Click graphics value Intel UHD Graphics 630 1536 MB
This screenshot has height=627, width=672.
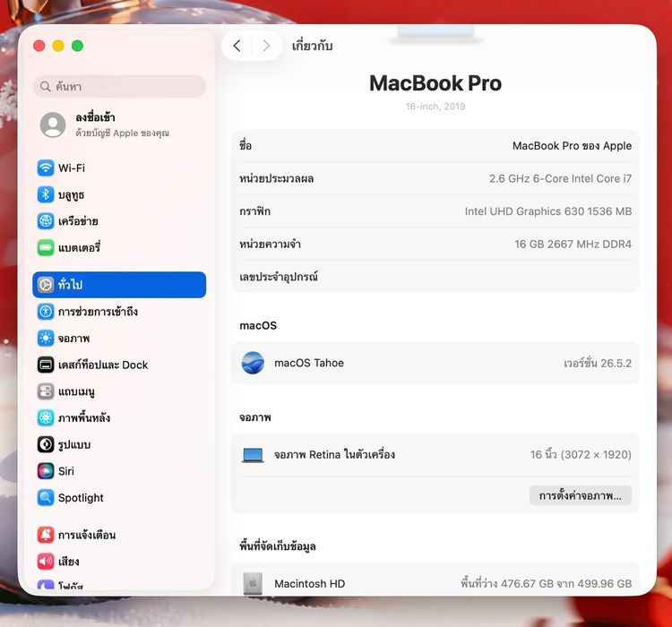(548, 211)
